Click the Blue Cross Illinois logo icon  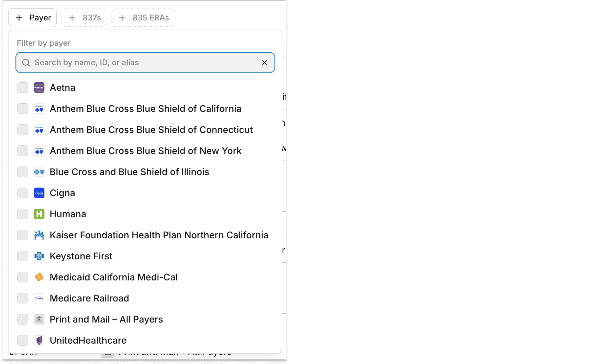click(39, 172)
